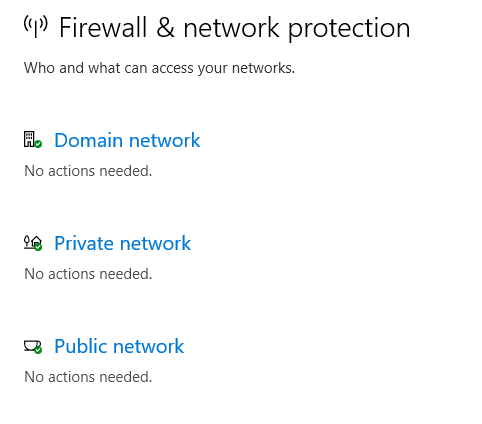Viewport: 482px width, 424px height.
Task: Click 'No actions needed' under Domain network
Action: pos(88,171)
